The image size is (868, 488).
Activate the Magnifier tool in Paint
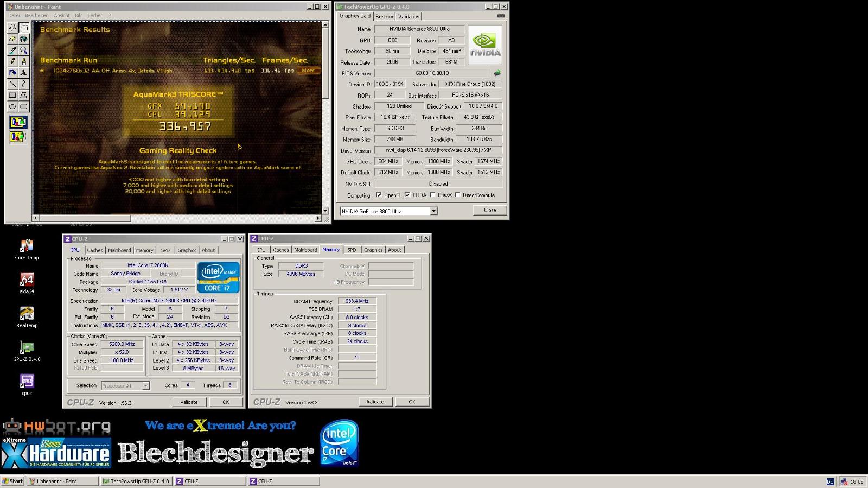click(x=24, y=50)
